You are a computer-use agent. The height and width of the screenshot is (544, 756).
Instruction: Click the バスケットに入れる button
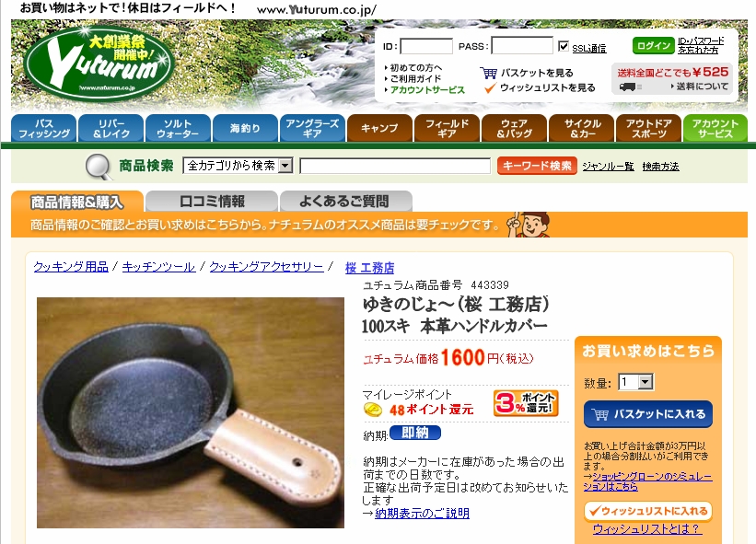point(648,414)
